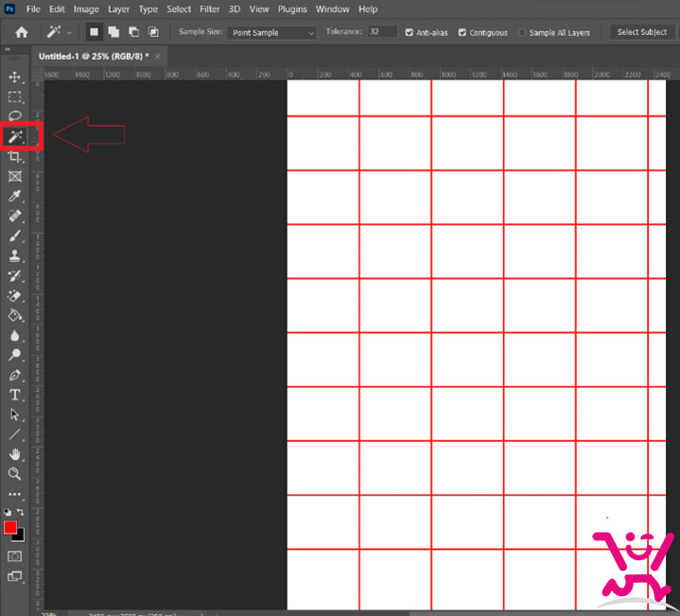The width and height of the screenshot is (680, 616).
Task: Select the Frame tool
Action: tap(15, 176)
